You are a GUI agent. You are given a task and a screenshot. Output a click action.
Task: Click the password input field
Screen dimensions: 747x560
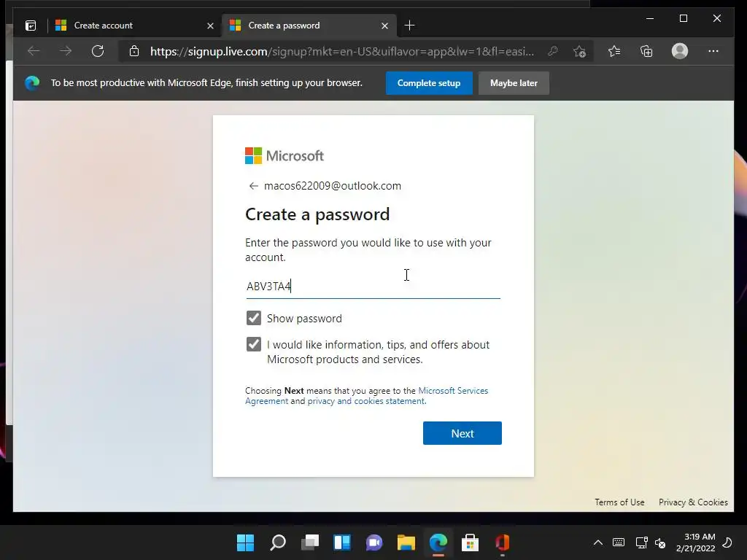(x=373, y=286)
